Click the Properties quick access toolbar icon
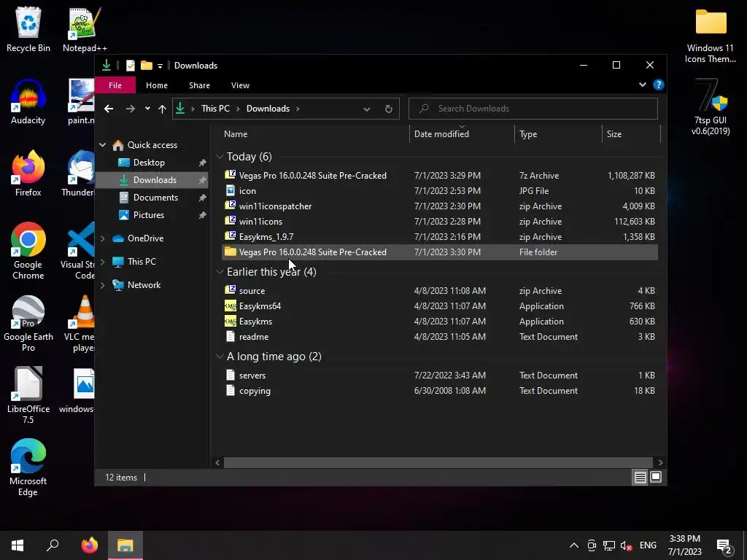The image size is (747, 560). tap(131, 65)
